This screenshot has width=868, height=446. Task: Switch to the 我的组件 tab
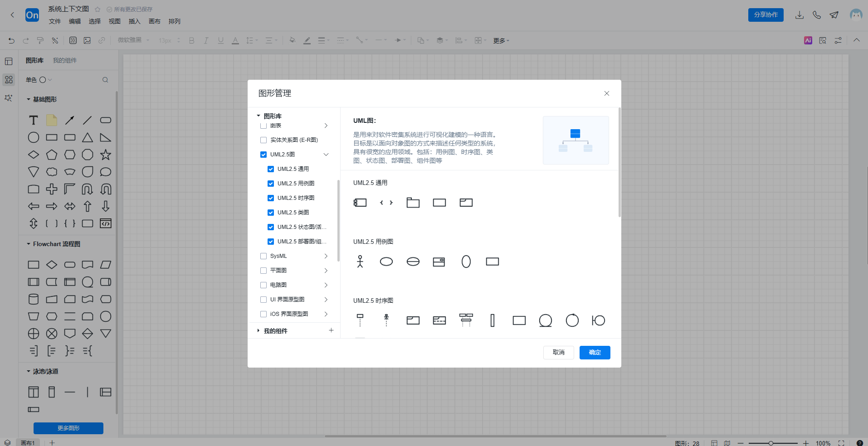(x=65, y=60)
